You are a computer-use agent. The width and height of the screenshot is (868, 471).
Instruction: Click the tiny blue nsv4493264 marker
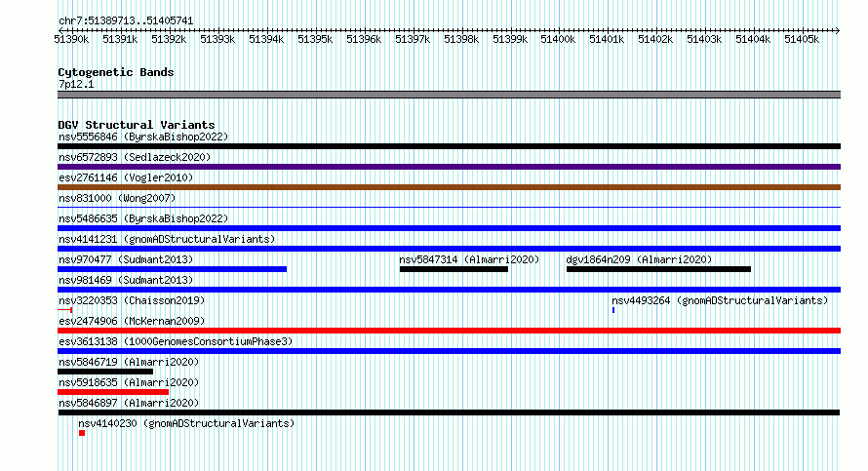(x=613, y=310)
